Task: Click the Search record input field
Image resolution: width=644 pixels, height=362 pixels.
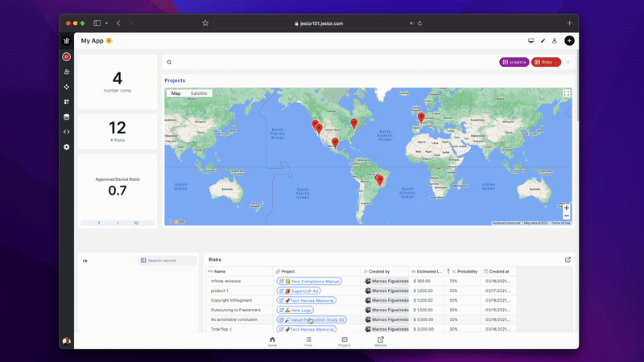Action: click(x=167, y=261)
